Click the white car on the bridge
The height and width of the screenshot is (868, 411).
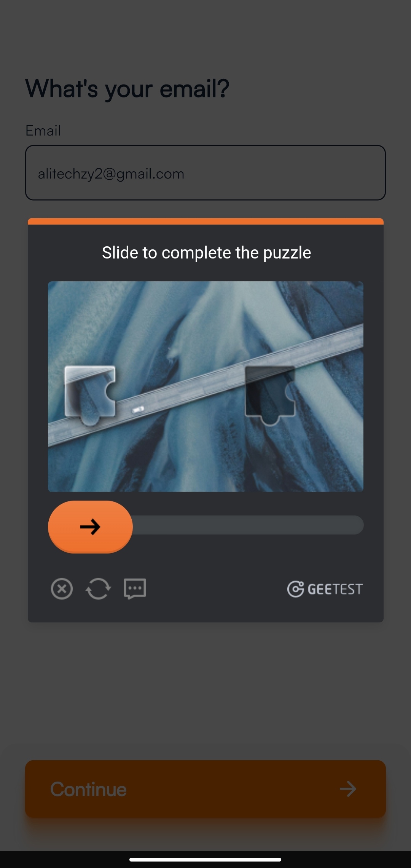point(138,409)
